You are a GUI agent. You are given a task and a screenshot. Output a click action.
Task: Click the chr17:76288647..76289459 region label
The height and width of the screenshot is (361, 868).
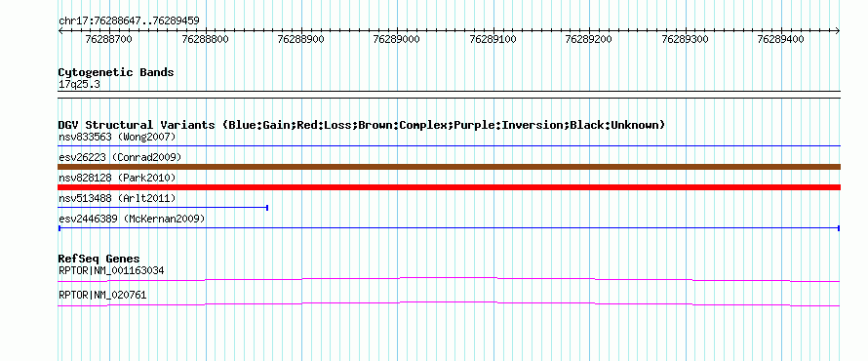[x=129, y=21]
